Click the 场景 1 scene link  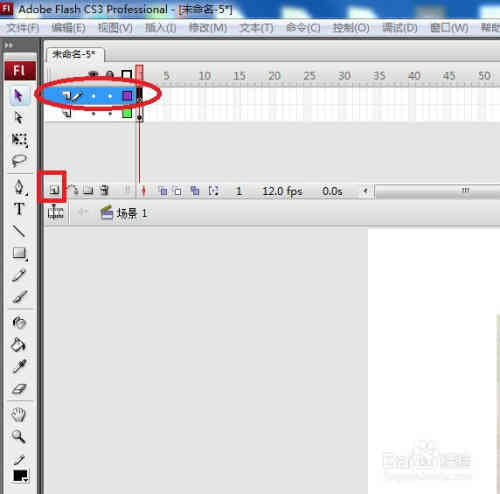(132, 213)
